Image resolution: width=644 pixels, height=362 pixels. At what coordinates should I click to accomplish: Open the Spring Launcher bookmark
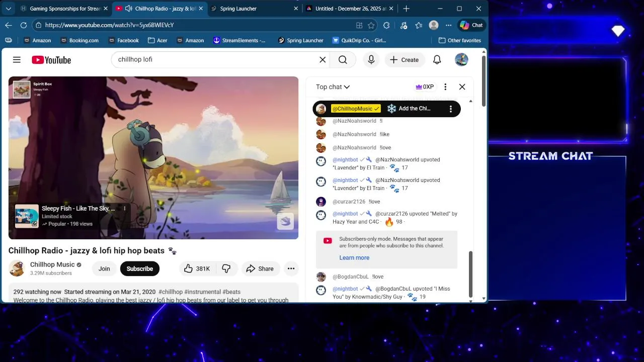tap(300, 40)
